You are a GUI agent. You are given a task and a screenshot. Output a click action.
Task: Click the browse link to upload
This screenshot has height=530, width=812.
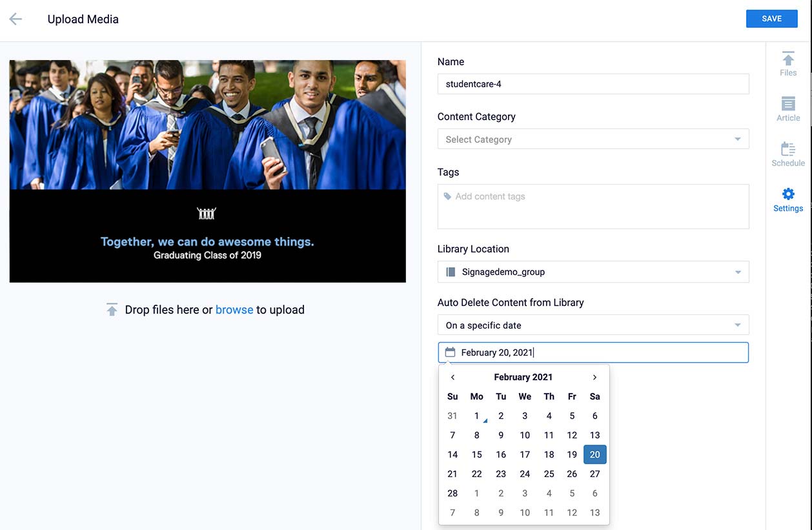[234, 310]
